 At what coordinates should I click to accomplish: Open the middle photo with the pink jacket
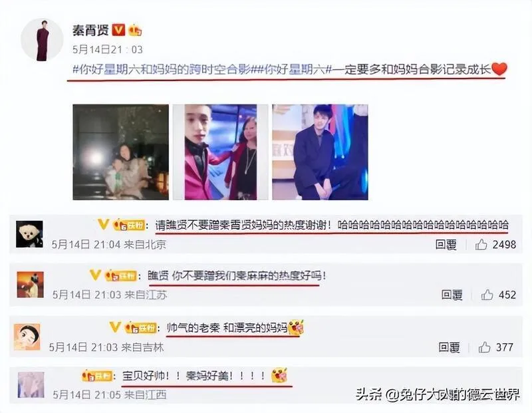pos(221,152)
